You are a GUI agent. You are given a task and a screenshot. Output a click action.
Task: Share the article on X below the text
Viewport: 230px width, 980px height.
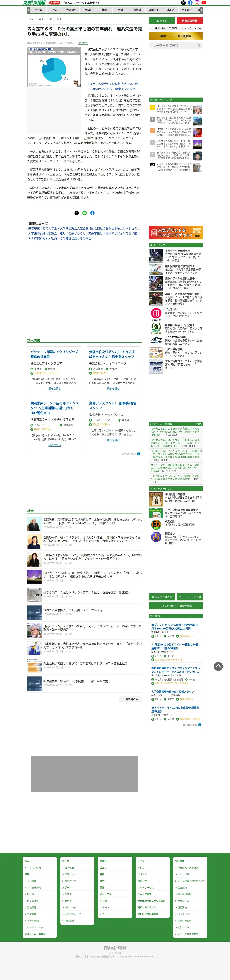[76, 213]
